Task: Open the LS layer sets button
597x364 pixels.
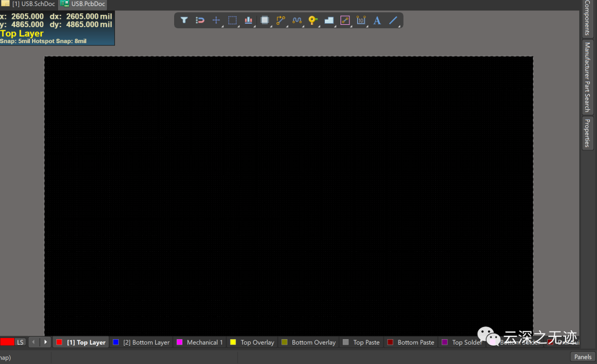Action: 20,342
